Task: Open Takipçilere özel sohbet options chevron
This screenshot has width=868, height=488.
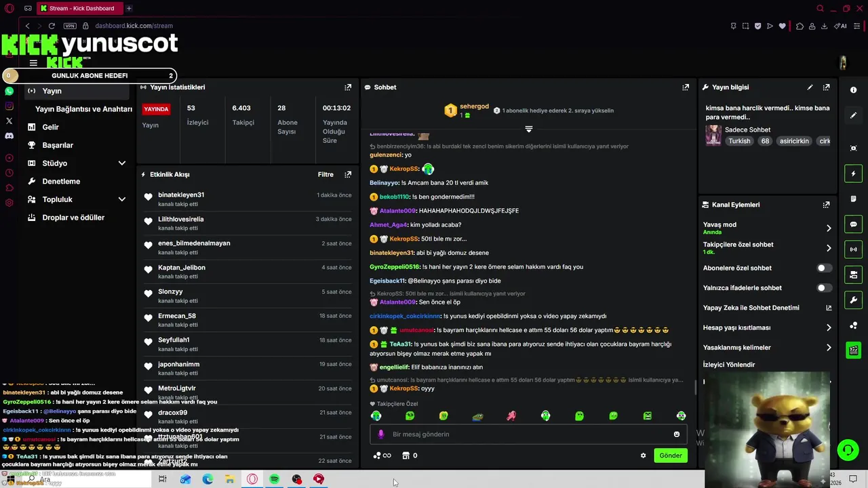Action: click(x=828, y=248)
